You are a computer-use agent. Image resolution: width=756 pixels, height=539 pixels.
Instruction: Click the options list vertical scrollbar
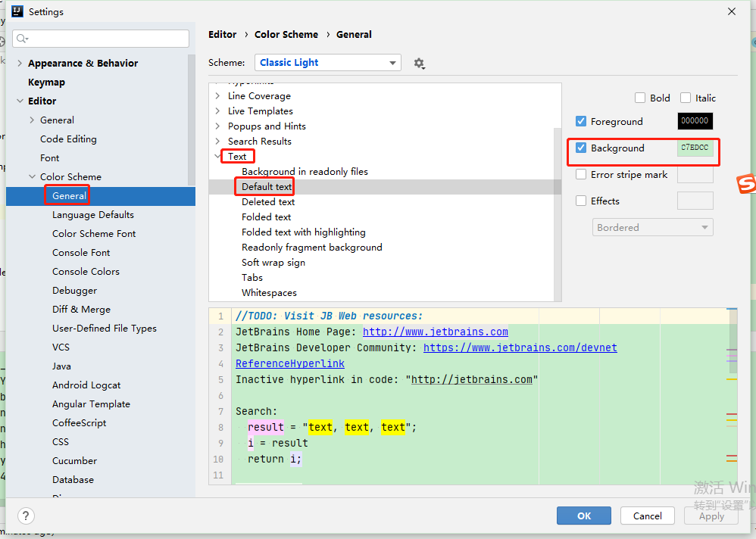pos(558,214)
